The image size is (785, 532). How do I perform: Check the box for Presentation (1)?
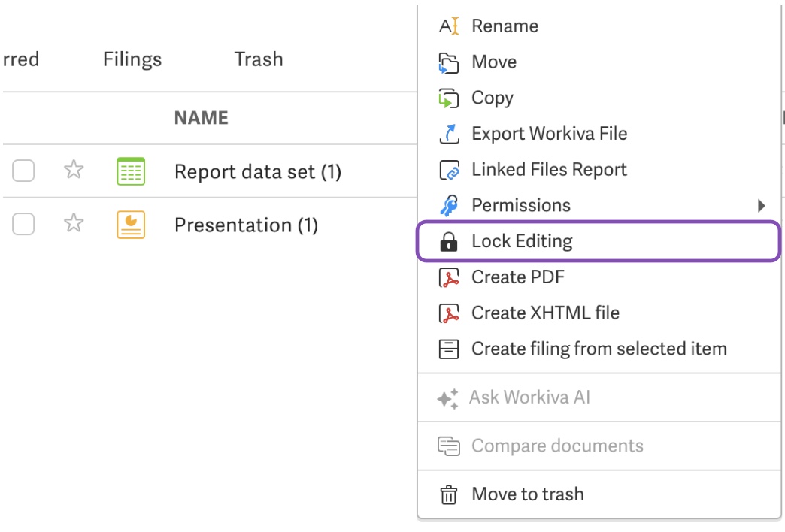coord(23,224)
